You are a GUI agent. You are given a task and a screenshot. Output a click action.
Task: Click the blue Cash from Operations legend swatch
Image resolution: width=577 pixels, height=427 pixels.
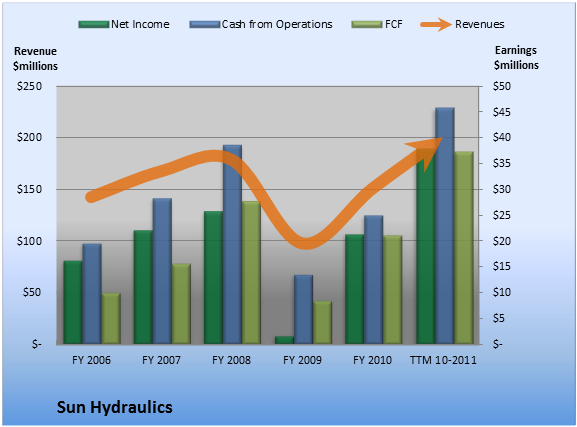205,24
